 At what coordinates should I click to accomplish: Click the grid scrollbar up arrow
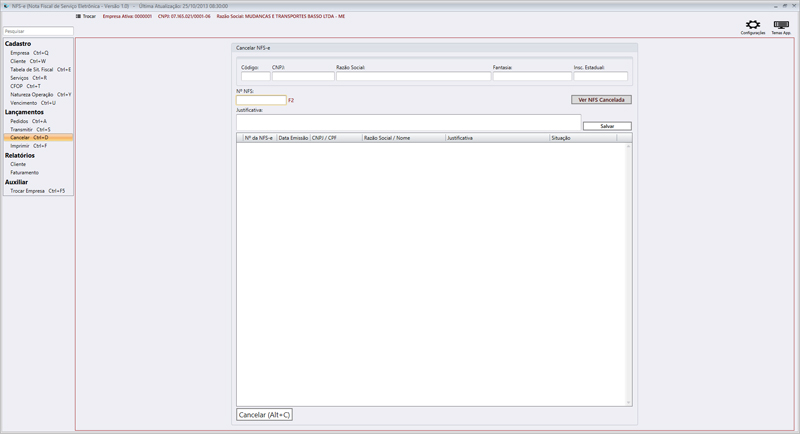tap(629, 146)
